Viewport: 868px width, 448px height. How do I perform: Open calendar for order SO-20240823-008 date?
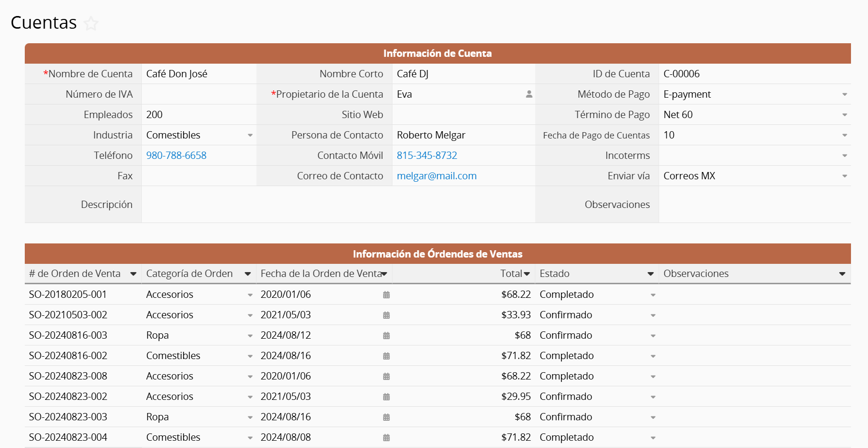(386, 377)
